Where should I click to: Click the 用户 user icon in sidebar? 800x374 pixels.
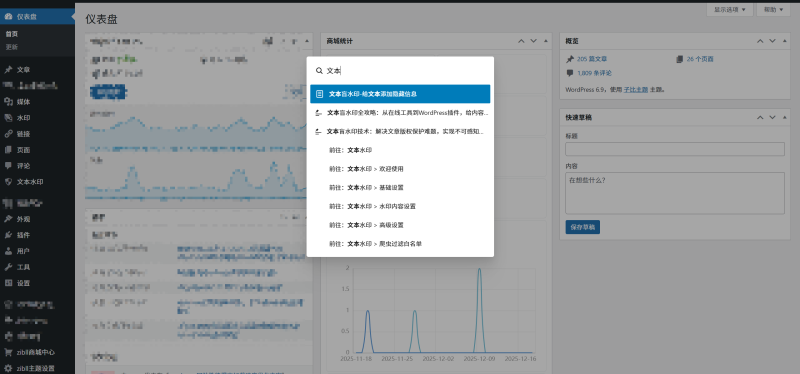coord(8,251)
